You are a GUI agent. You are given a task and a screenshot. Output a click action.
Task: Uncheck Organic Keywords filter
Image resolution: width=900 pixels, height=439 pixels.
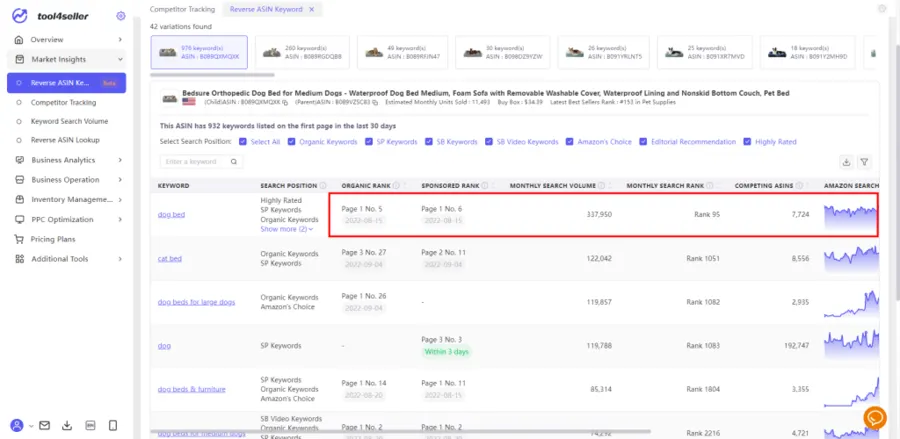(x=292, y=142)
